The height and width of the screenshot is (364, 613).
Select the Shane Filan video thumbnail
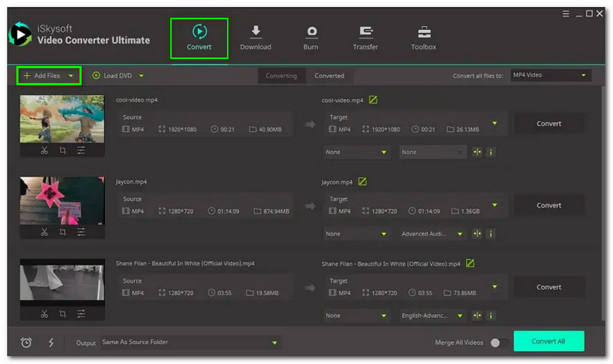point(62,282)
